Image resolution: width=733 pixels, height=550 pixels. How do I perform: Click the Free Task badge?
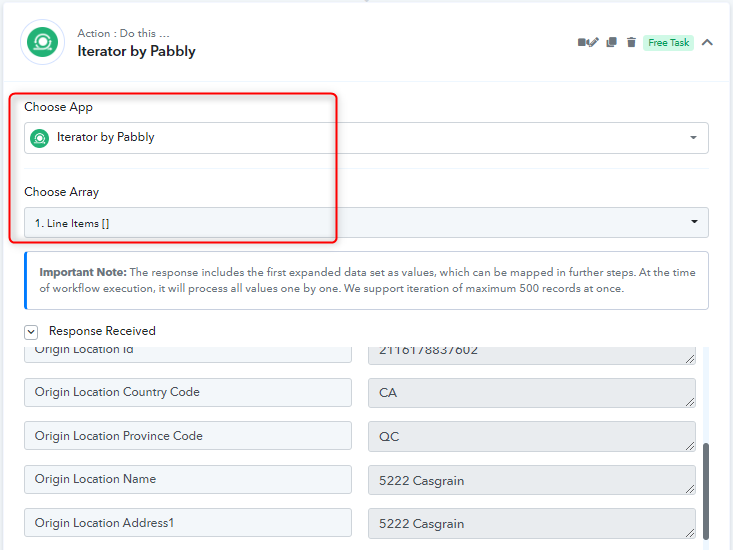(668, 43)
